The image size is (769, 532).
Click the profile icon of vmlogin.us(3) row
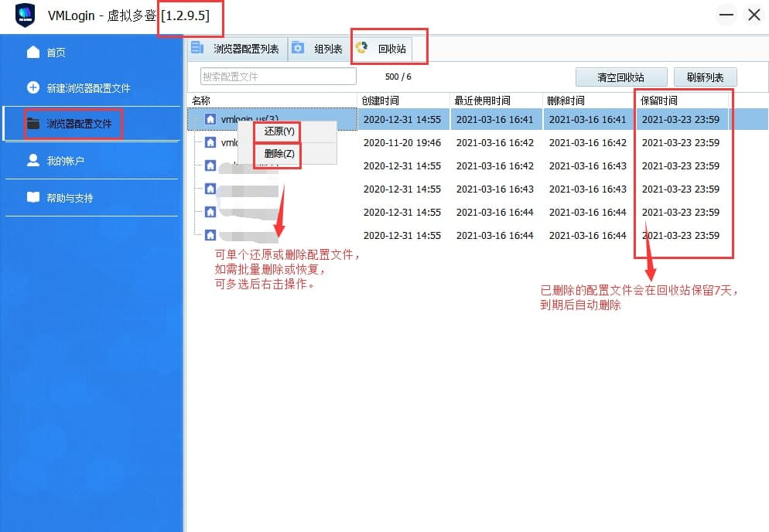210,119
